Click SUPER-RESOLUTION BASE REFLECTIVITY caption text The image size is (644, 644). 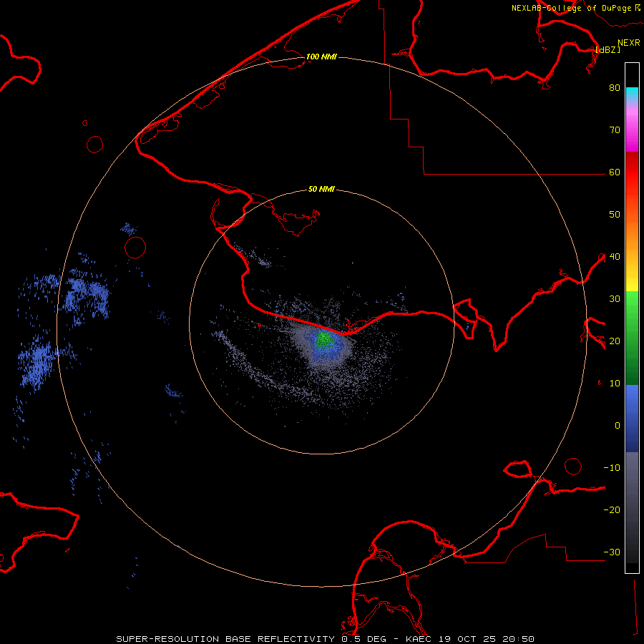coord(225,639)
